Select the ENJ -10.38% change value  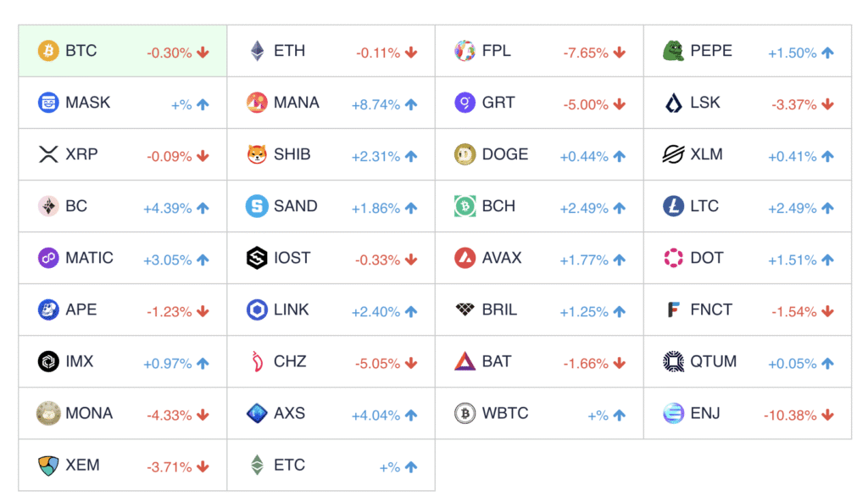[x=790, y=416]
